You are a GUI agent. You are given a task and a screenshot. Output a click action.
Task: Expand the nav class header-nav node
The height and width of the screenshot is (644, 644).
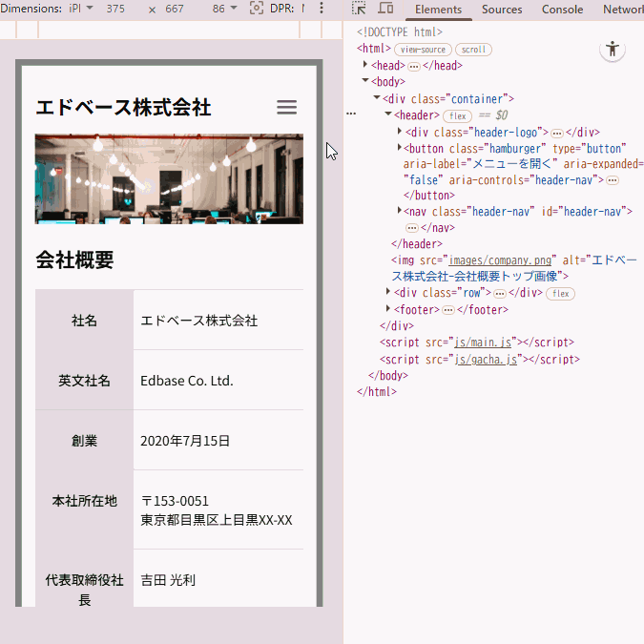[x=399, y=210]
